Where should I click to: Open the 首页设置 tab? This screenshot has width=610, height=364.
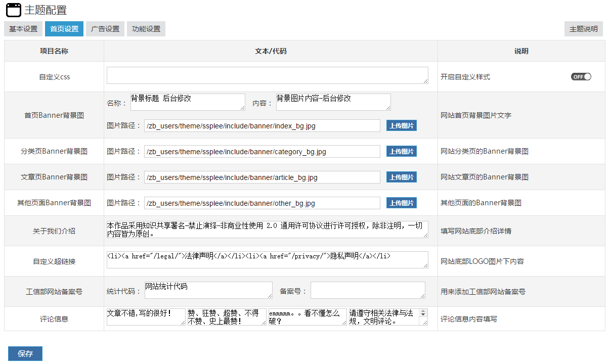point(64,29)
